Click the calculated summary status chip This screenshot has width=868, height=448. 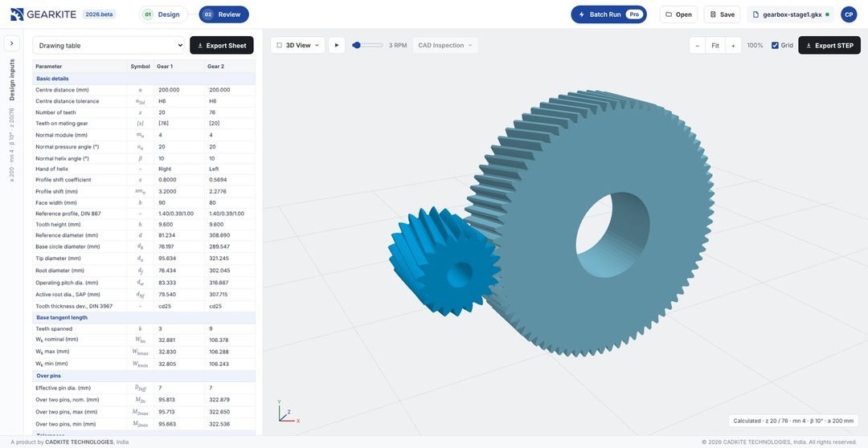[x=793, y=421]
